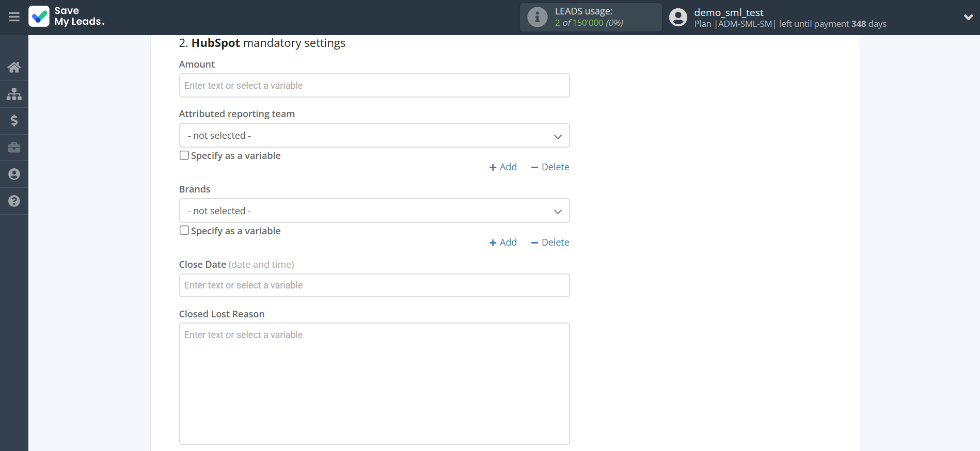The image size is (980, 451).
Task: Click the SaveMyLeads logo
Action: coord(67,17)
